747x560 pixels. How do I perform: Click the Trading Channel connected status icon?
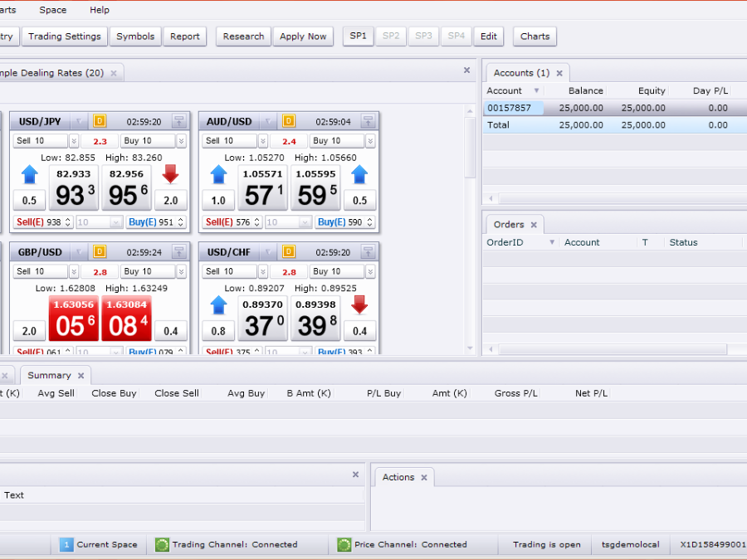[x=162, y=544]
